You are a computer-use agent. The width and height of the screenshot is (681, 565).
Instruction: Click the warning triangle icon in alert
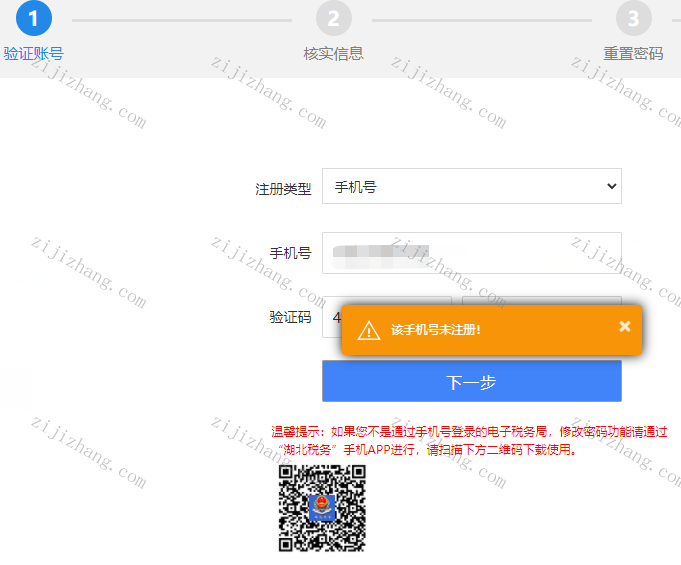pyautogui.click(x=369, y=330)
